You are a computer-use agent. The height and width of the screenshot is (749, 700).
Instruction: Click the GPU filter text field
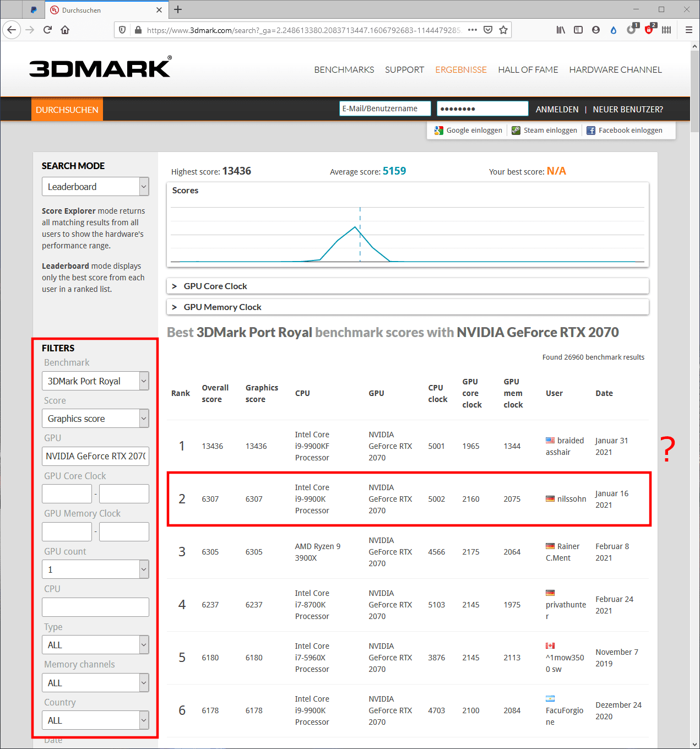point(95,456)
